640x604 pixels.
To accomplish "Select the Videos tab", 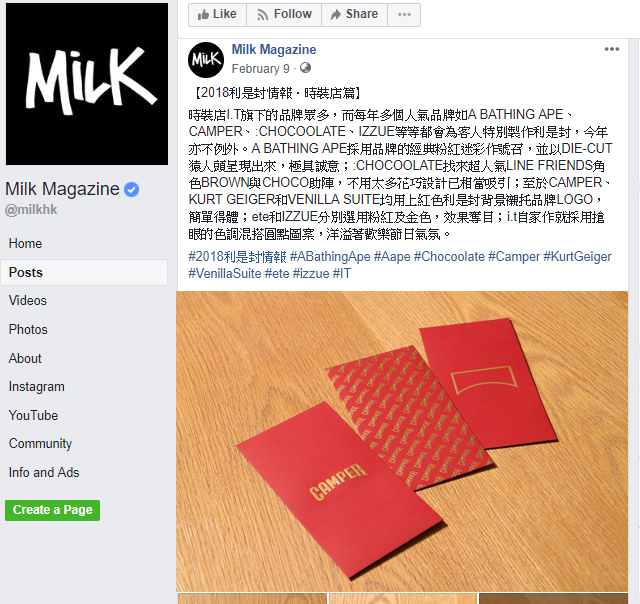I will 28,301.
